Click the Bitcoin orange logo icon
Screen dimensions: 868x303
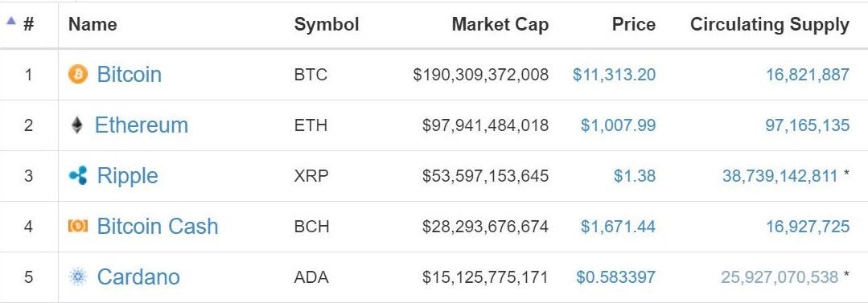point(78,74)
